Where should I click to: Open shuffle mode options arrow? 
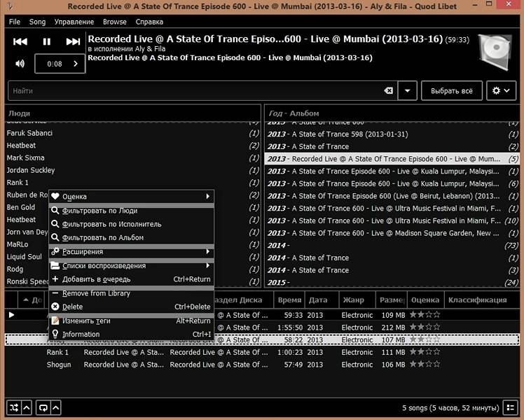coord(27,407)
